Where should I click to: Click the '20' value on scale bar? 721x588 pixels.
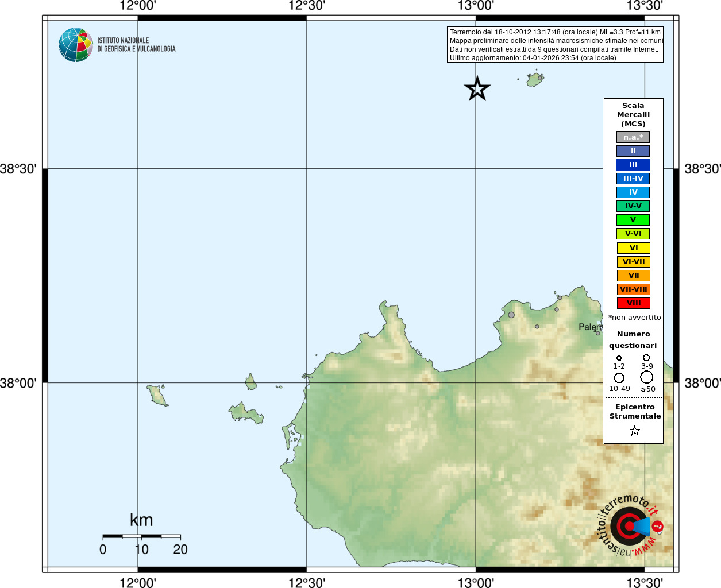[180, 550]
